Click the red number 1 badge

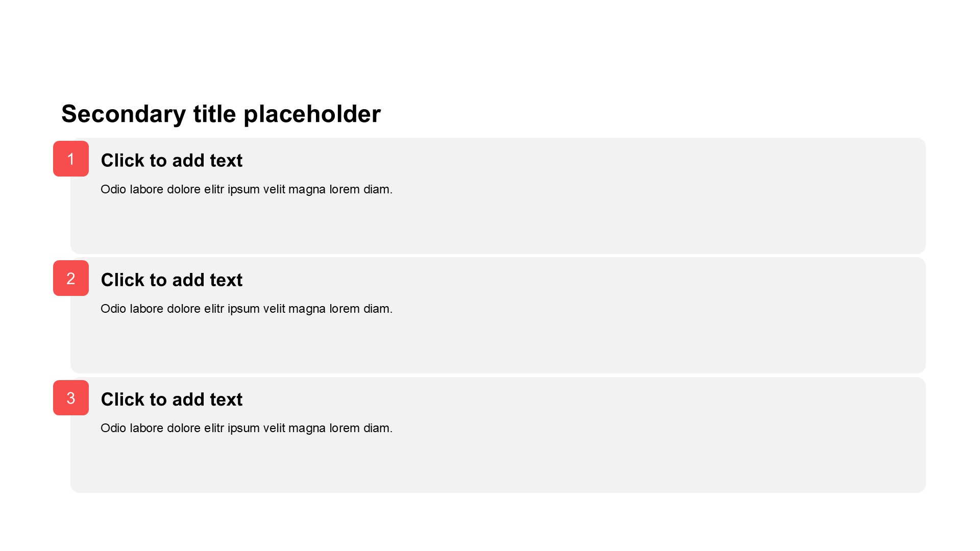pyautogui.click(x=71, y=159)
